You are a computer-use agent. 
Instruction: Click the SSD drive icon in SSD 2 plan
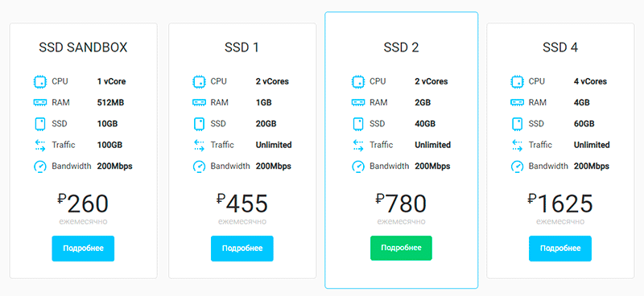[358, 124]
